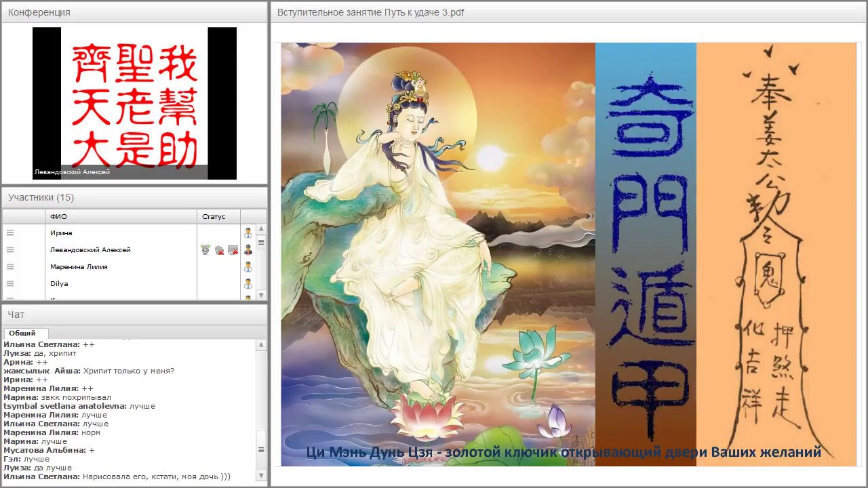Click the user icon in Маренина Лилия's row
This screenshot has width=868, height=488.
click(248, 266)
